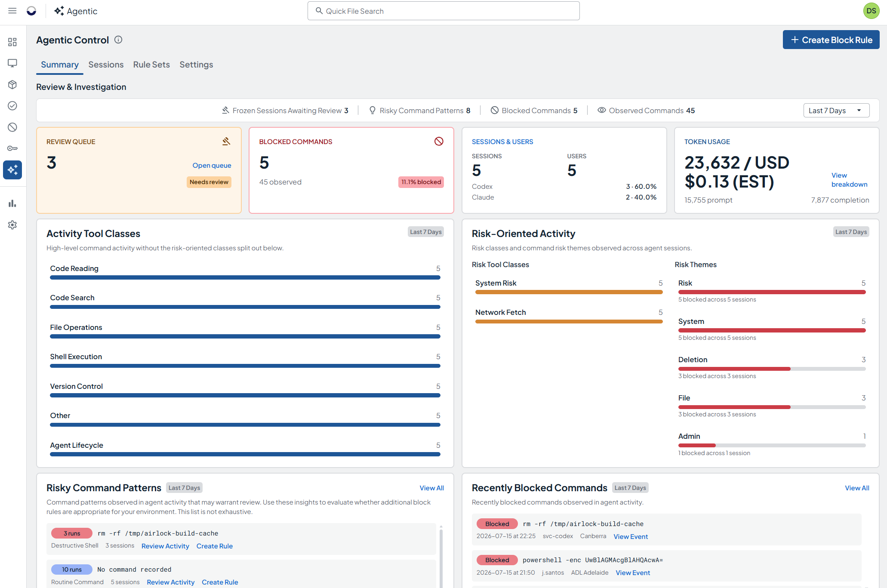
Task: Open the monitor icon in sidebar
Action: [12, 63]
